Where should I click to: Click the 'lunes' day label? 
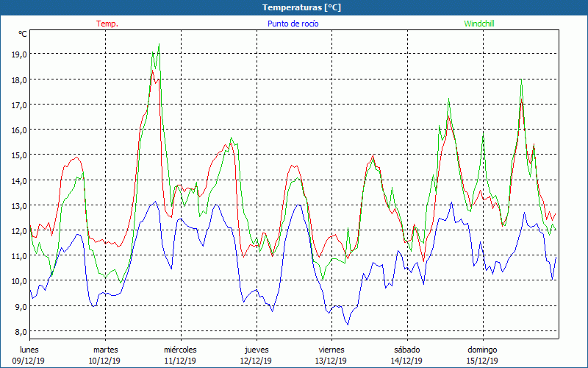(29, 350)
